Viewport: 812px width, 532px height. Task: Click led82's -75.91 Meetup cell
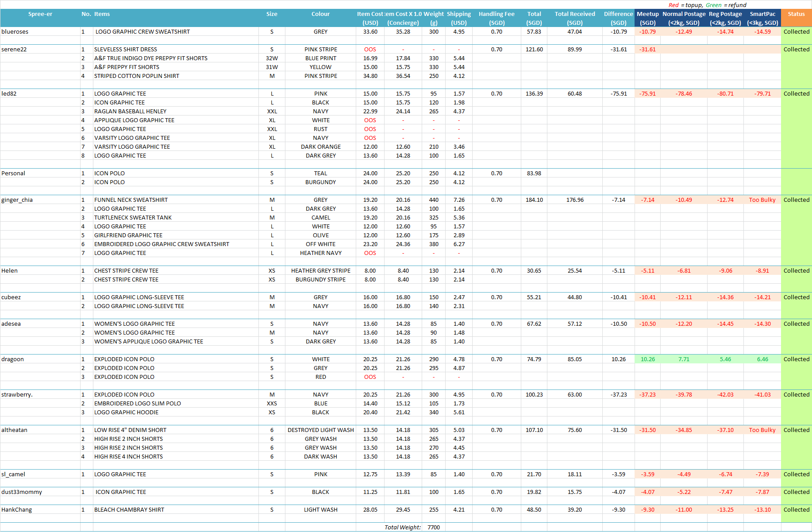point(648,94)
